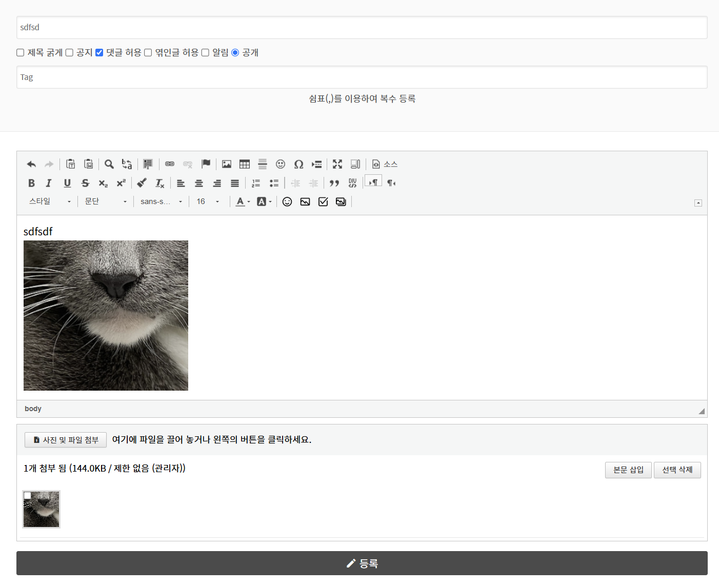Open the Find tool
Viewport: 719px width, 588px height.
point(109,164)
